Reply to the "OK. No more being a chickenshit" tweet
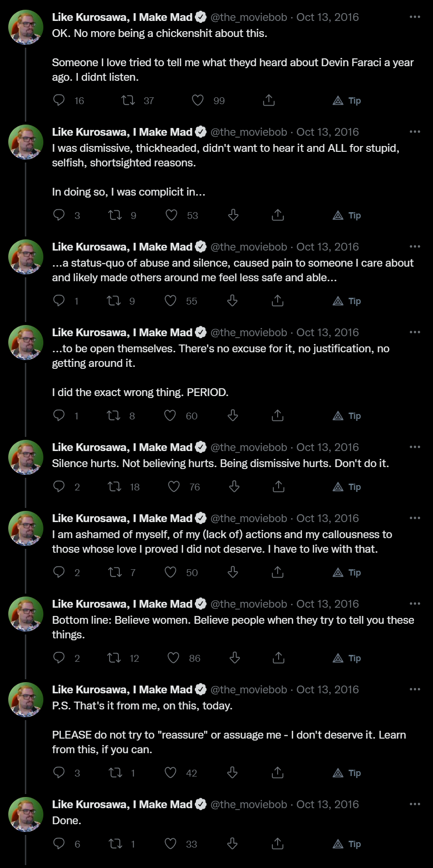This screenshot has height=868, width=433. (59, 100)
